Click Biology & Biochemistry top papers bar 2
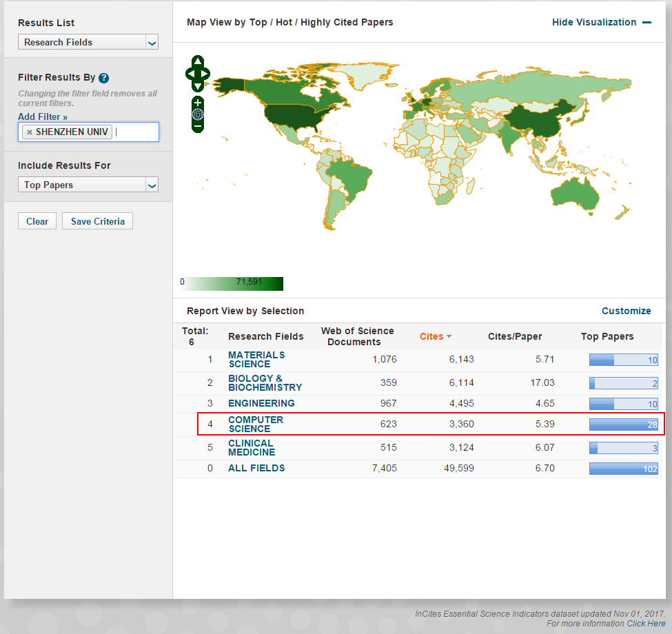 624,383
